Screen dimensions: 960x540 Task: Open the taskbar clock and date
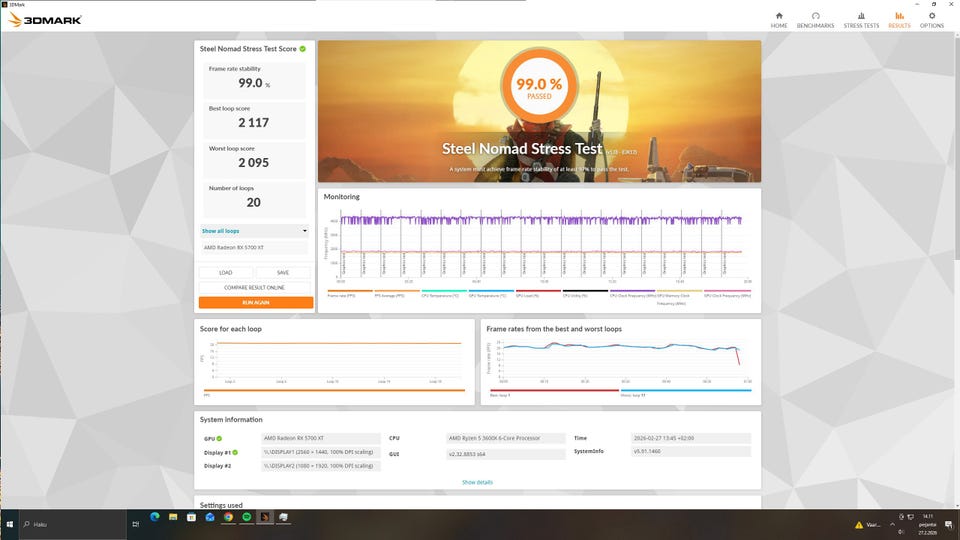927,525
